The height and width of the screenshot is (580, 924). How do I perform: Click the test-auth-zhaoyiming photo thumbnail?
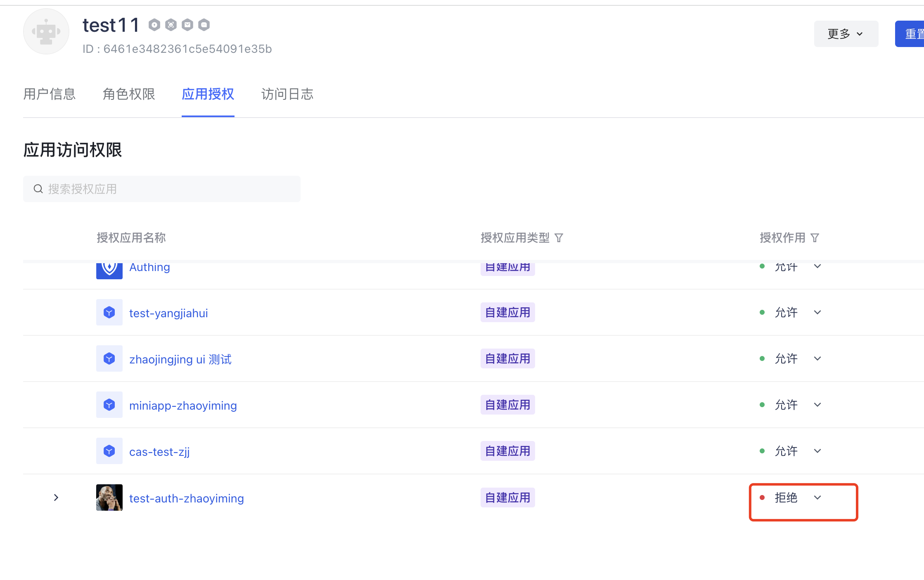coord(109,497)
